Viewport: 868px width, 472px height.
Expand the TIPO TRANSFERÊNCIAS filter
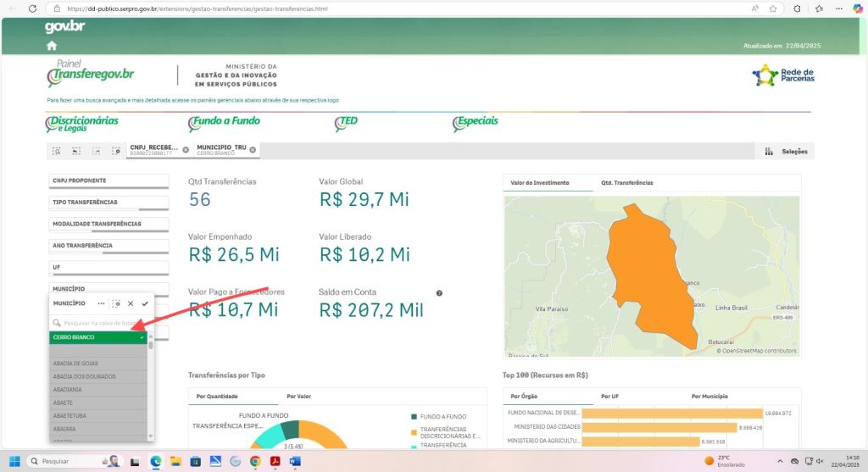coord(108,203)
